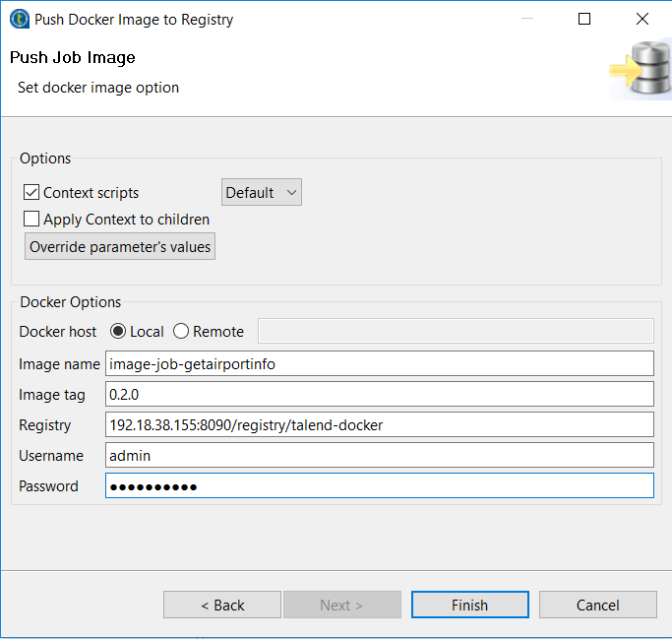The width and height of the screenshot is (672, 639).
Task: Select the Local docker host radio button
Action: tap(119, 332)
